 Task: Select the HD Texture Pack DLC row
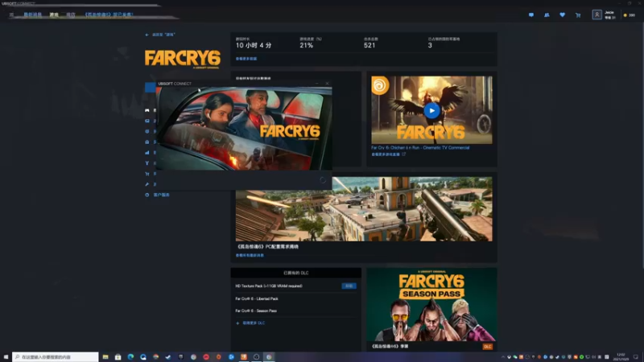pos(295,286)
